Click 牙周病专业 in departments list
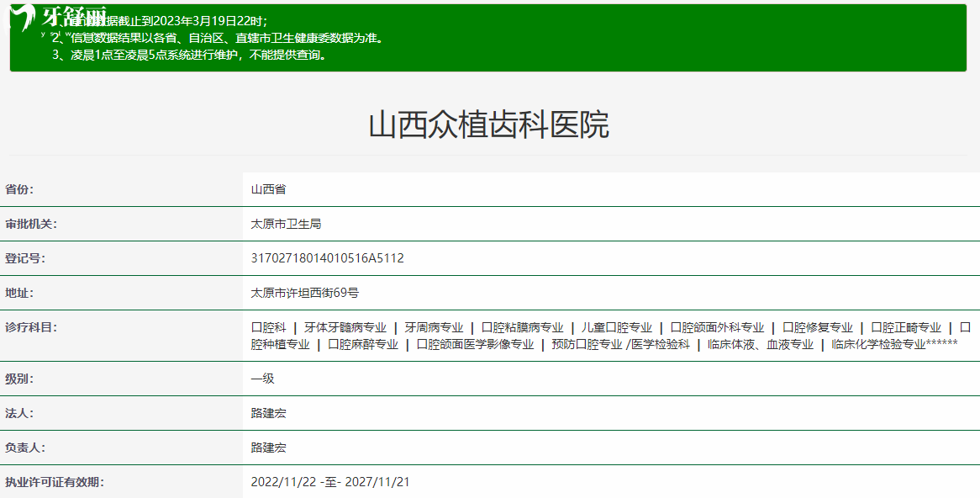Screen dimensions: 980x498 434,327
